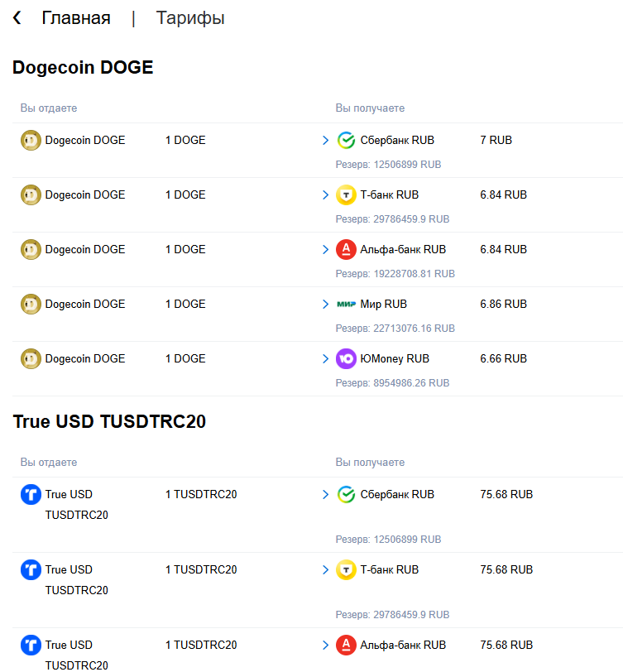Click the 75.68 RUB rate for Т-банк
Image resolution: width=623 pixels, height=672 pixels.
point(506,569)
